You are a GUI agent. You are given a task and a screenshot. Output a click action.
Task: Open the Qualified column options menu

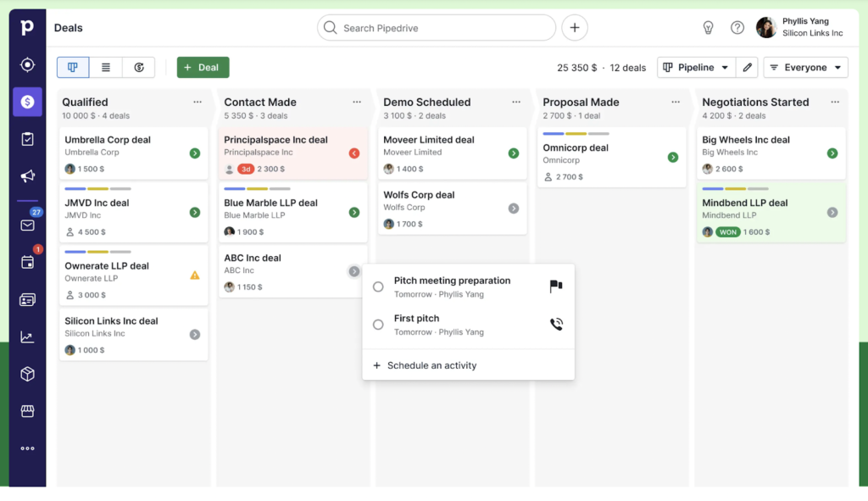[x=198, y=102]
